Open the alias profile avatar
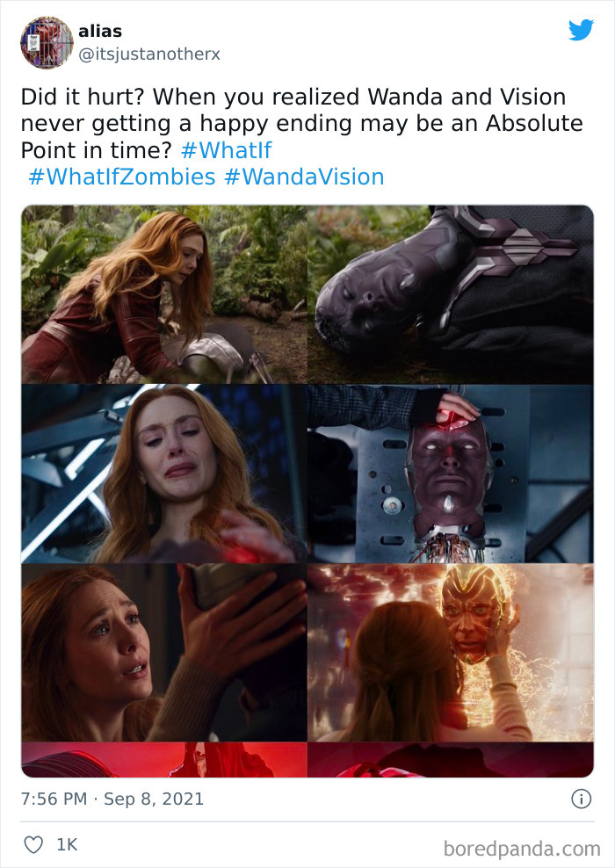The image size is (615, 868). tap(47, 43)
